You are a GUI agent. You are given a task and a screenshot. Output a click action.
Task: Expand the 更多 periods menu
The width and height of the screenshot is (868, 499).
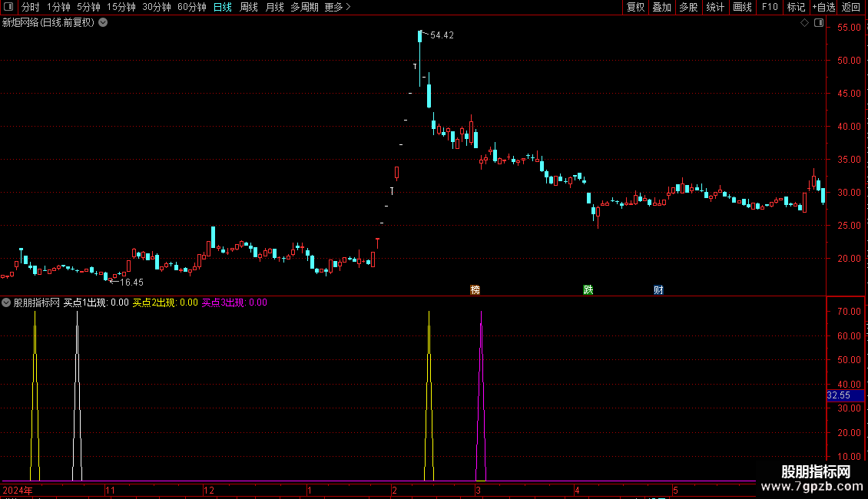pyautogui.click(x=337, y=7)
